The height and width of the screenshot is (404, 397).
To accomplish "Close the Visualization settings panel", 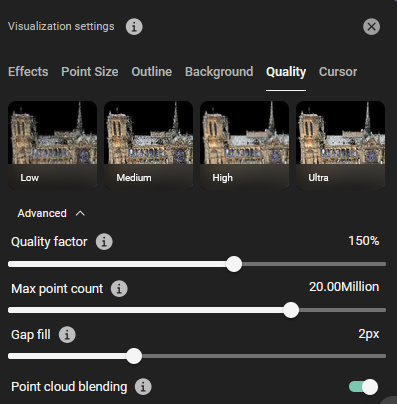I will [371, 27].
